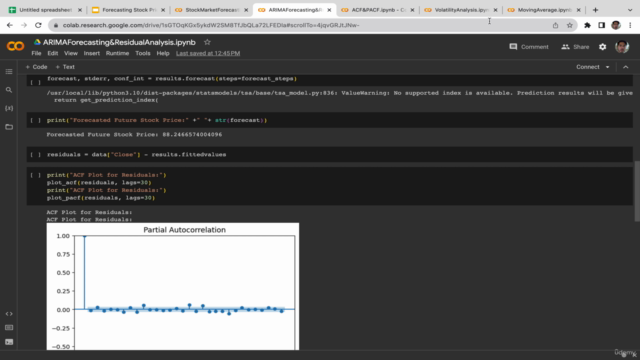Open Google account avatar in Colab header
640x360 pixels.
point(622,47)
